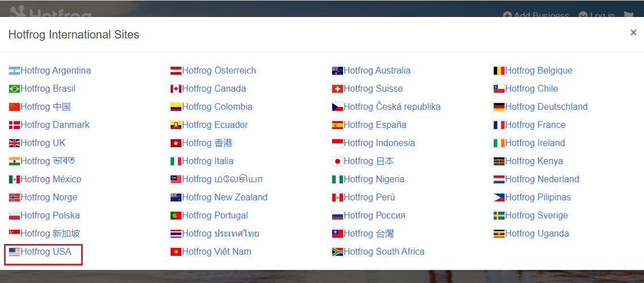Go to Hotfrog France site
Screen dimensions: 644x283
536,125
